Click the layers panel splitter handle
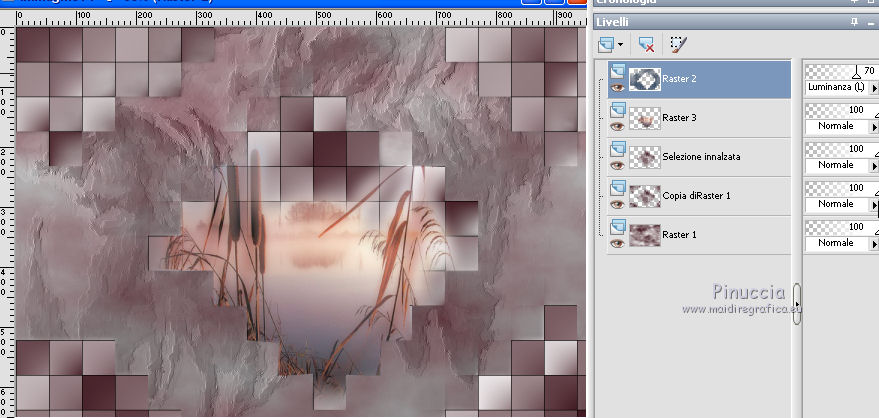This screenshot has height=418, width=879. 797,304
